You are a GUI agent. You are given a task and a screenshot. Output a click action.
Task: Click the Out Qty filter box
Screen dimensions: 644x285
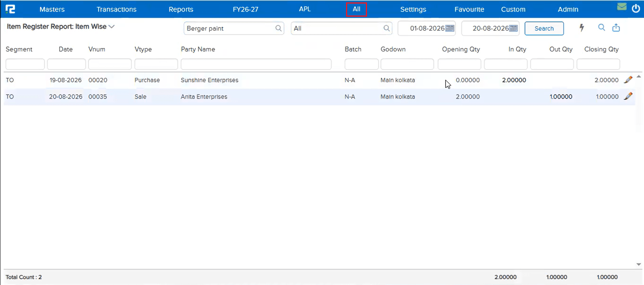pyautogui.click(x=552, y=64)
